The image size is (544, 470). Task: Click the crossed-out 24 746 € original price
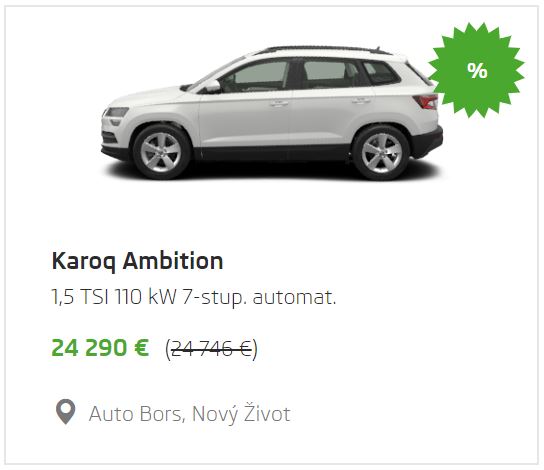click(x=212, y=349)
